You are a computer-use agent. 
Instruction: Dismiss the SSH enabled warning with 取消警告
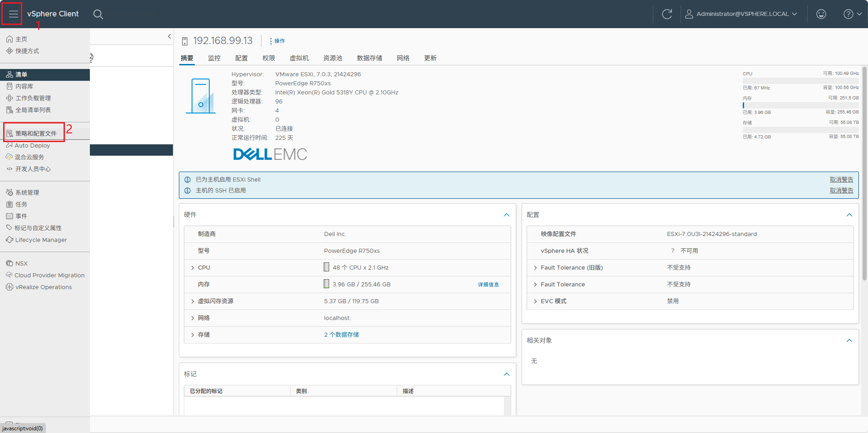[842, 190]
